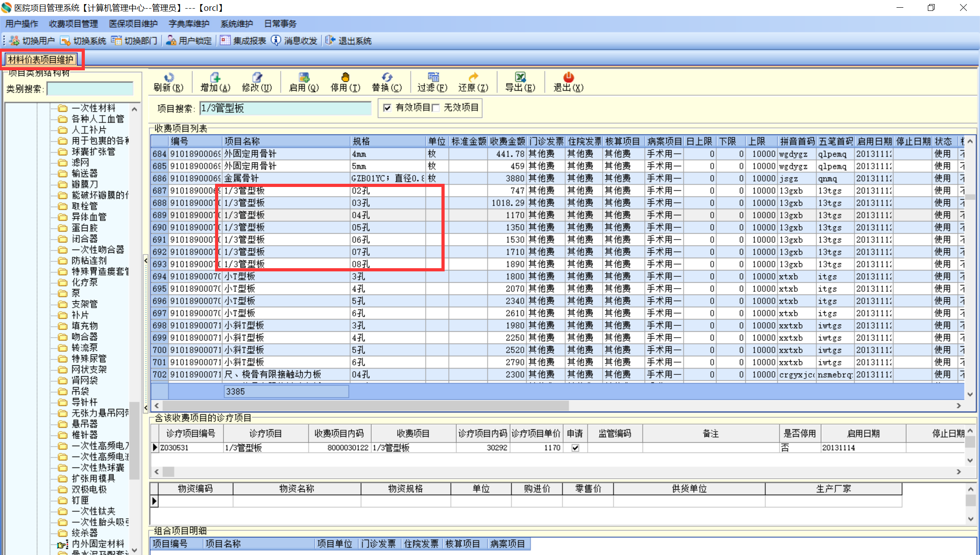Uncheck the 有效项目 checkbox

pos(387,108)
